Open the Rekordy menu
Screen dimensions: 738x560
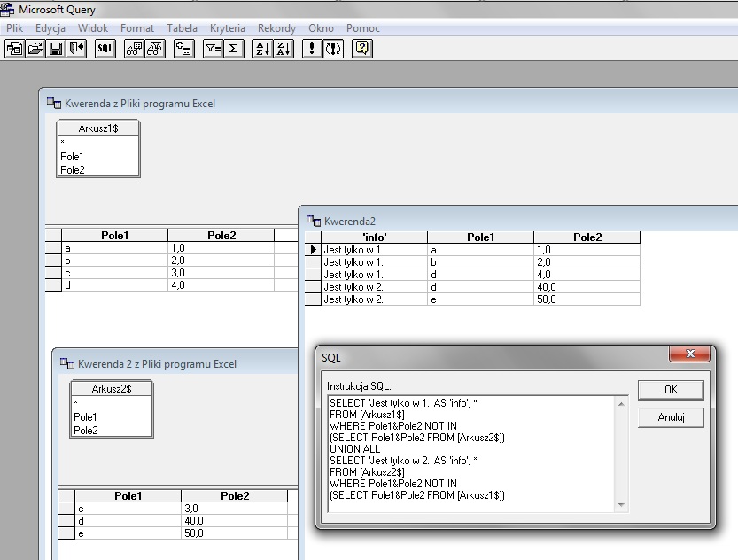pos(276,28)
